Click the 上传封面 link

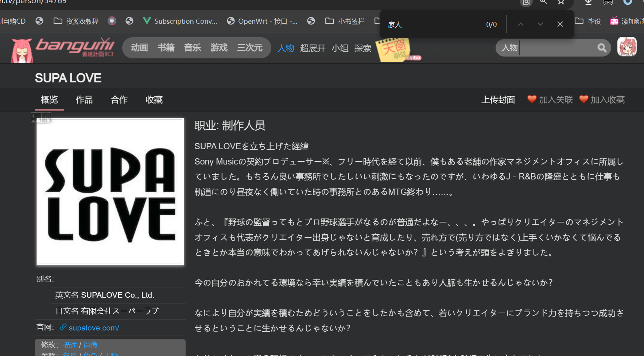pyautogui.click(x=498, y=100)
